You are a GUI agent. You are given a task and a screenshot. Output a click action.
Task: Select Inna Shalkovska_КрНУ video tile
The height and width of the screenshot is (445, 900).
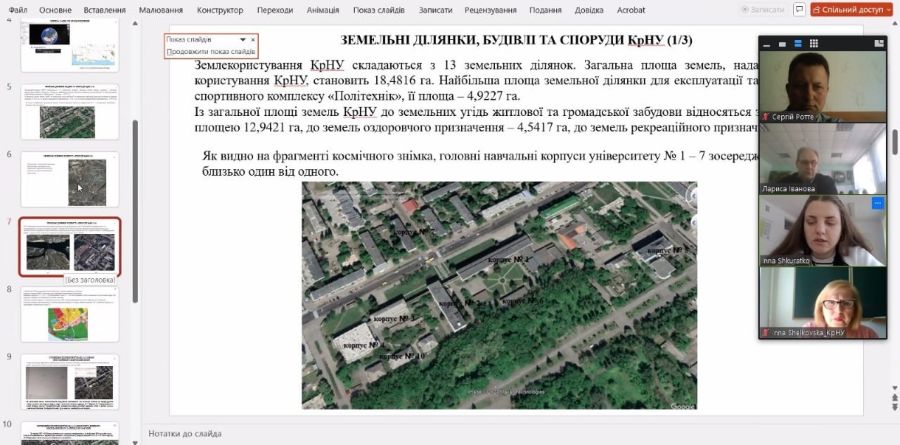pyautogui.click(x=823, y=303)
